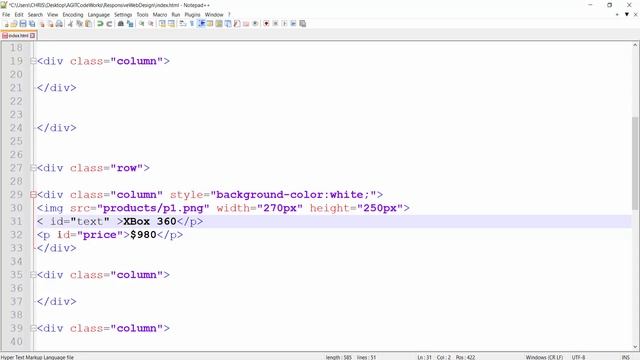
Task: Open the File menu
Action: click(6, 15)
